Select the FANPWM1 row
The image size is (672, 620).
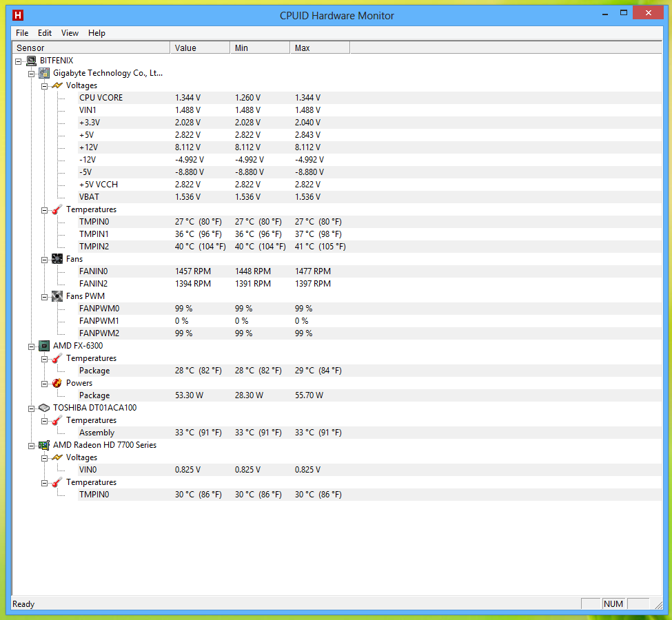coord(369,321)
